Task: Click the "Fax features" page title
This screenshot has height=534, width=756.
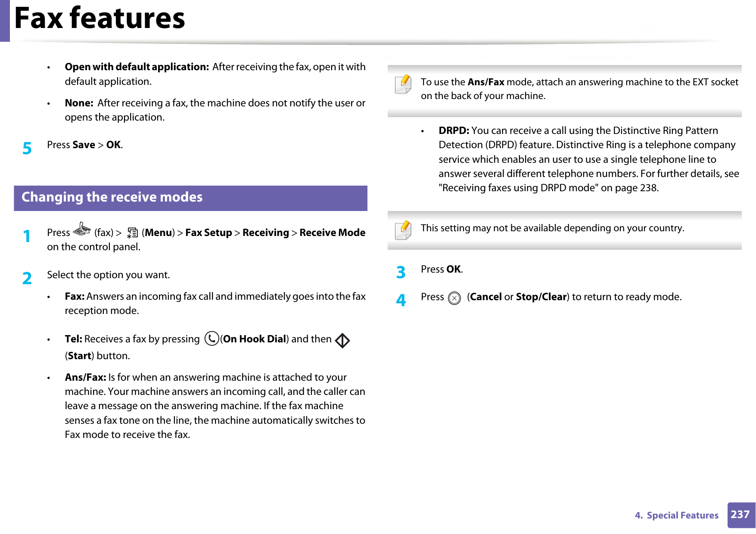Action: pyautogui.click(x=100, y=18)
